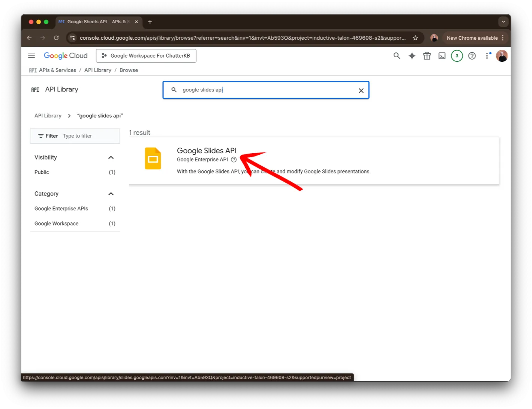The width and height of the screenshot is (532, 409).
Task: Click the Google Cloud logo
Action: click(x=66, y=56)
